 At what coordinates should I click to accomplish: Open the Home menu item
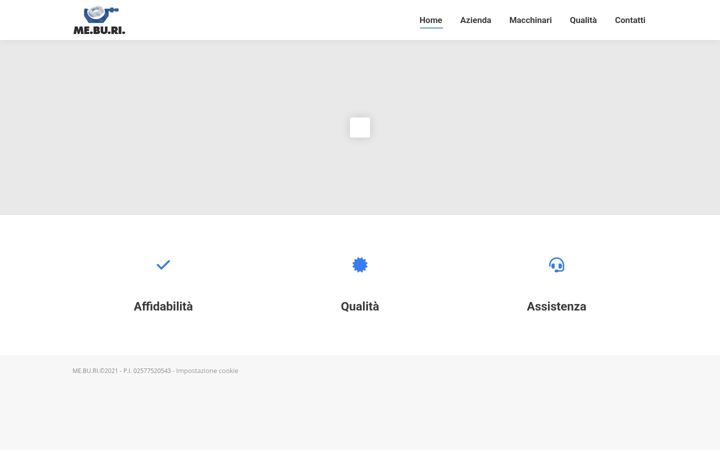[x=431, y=20]
